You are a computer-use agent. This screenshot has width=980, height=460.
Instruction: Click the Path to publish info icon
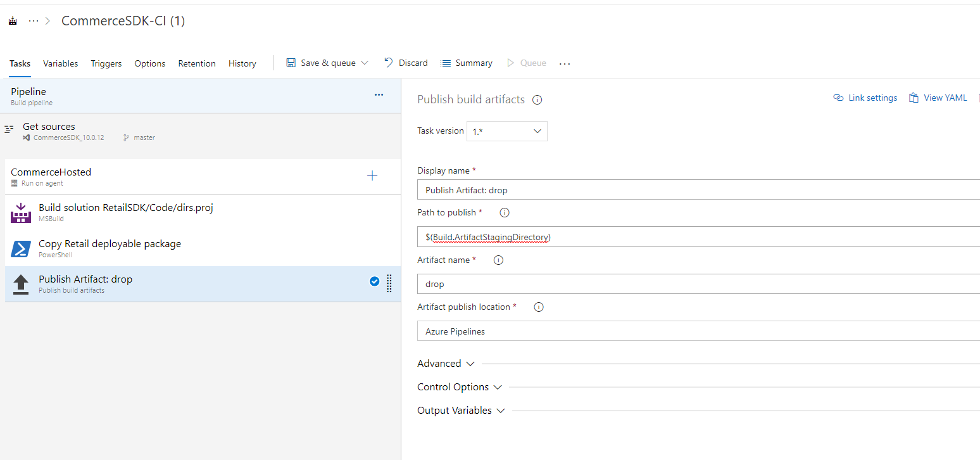pyautogui.click(x=505, y=213)
